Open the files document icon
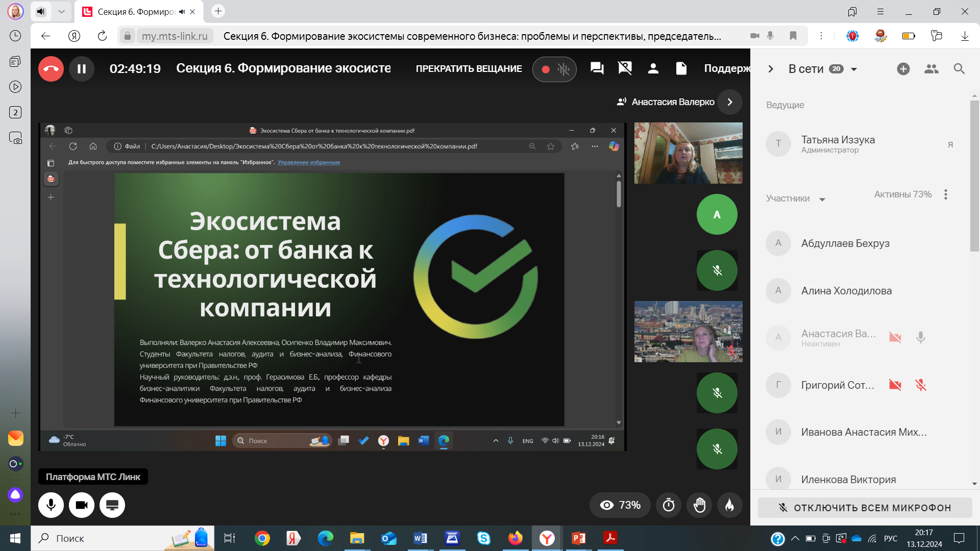The image size is (980, 551). point(681,68)
